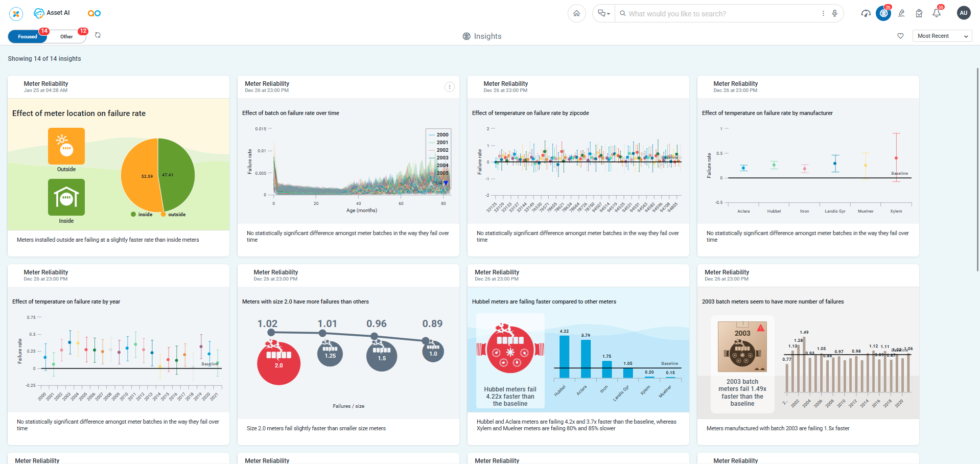Open the Most Recent sort dropdown
The width and height of the screenshot is (980, 464).
942,36
